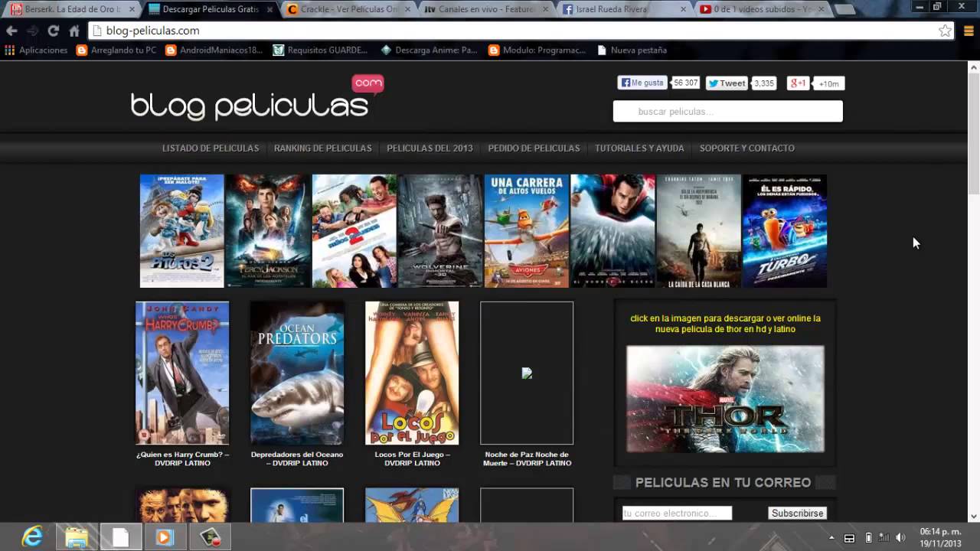This screenshot has height=551, width=980.
Task: Click the taskbar volume speaker icon
Action: pyautogui.click(x=900, y=537)
